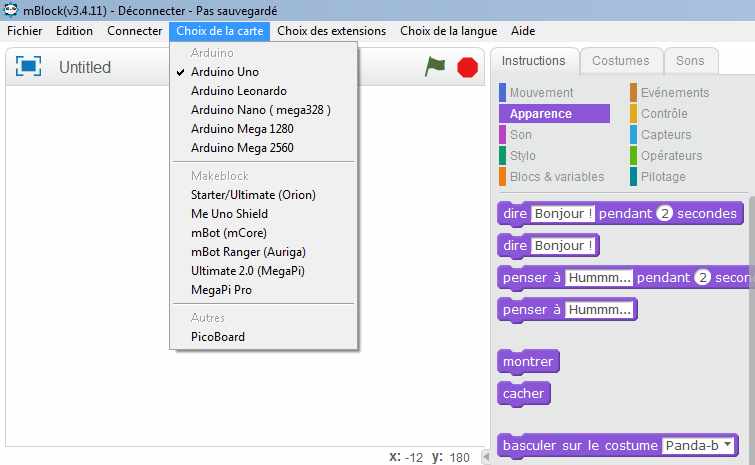Choose PicoBoard from Autres section

(263, 337)
